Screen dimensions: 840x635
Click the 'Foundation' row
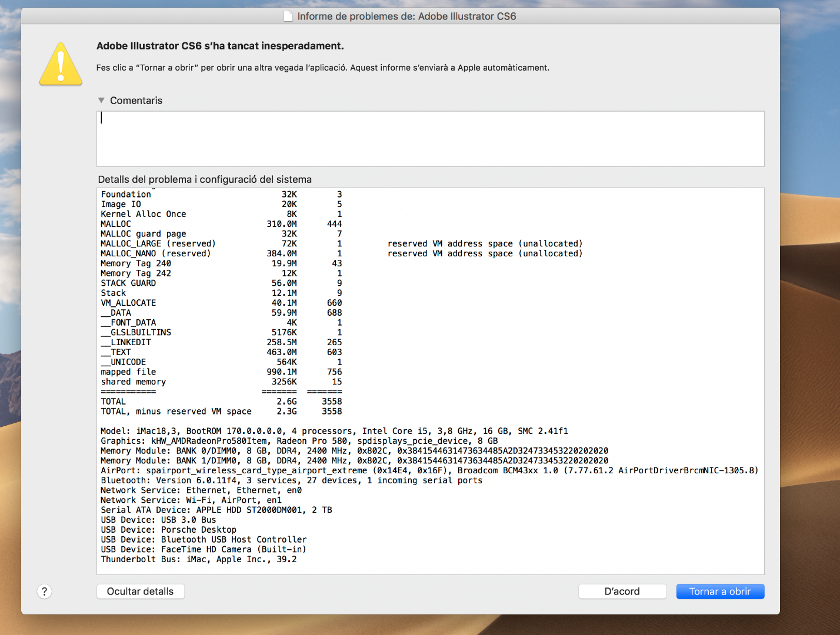coord(221,195)
